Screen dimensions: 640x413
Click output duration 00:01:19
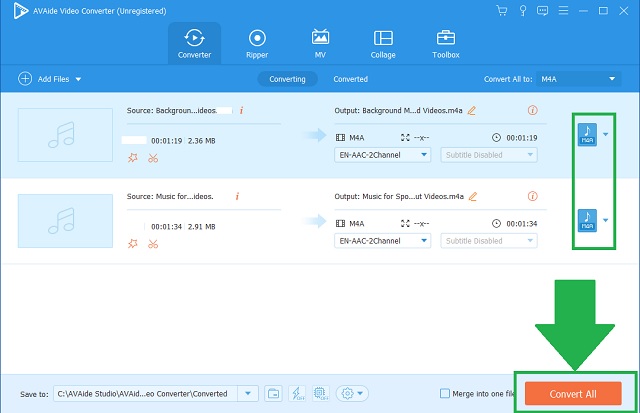click(x=522, y=138)
